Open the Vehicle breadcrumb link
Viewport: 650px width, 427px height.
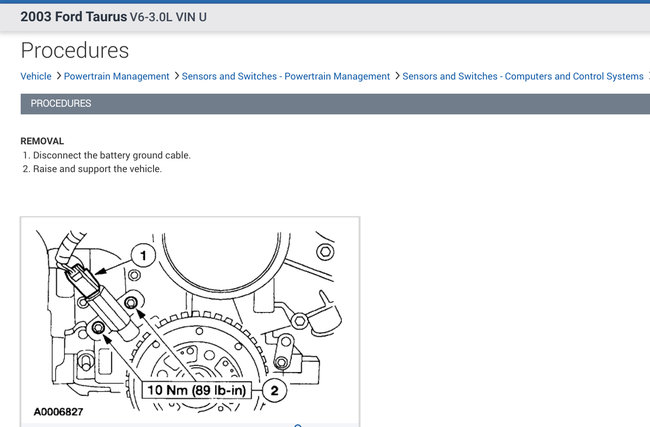(36, 76)
